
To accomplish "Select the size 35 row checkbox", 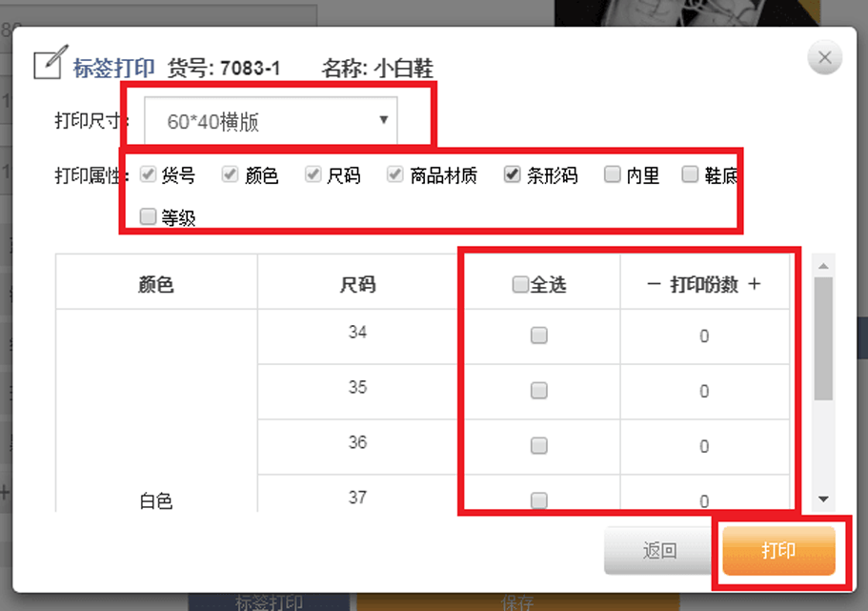I will [539, 391].
